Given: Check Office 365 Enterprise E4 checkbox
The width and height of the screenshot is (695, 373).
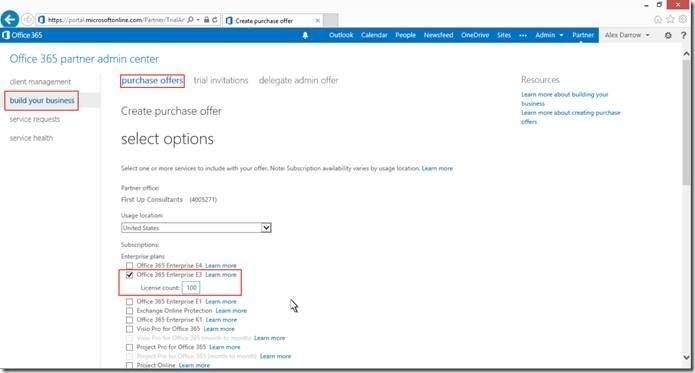Looking at the screenshot, I should pos(129,266).
